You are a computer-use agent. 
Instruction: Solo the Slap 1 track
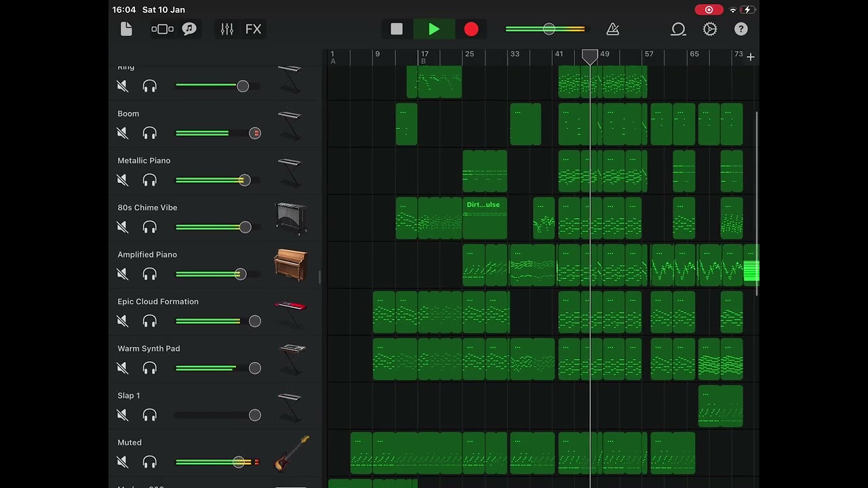click(149, 415)
